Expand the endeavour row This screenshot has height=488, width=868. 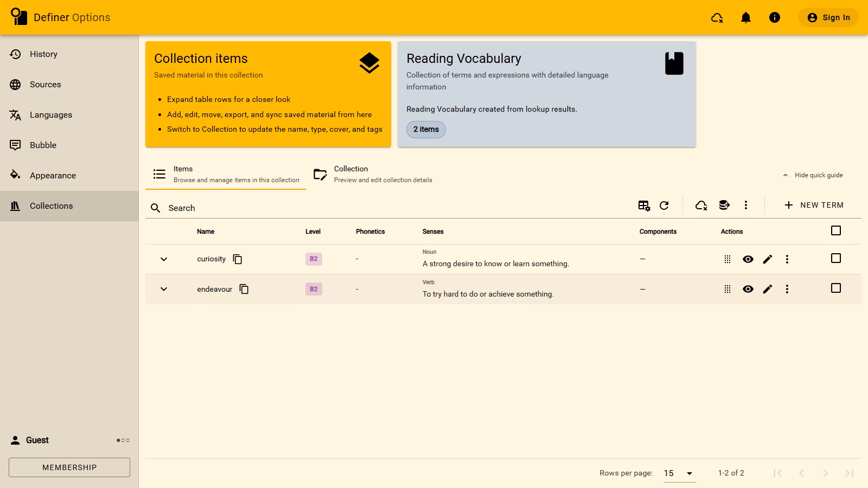point(164,289)
